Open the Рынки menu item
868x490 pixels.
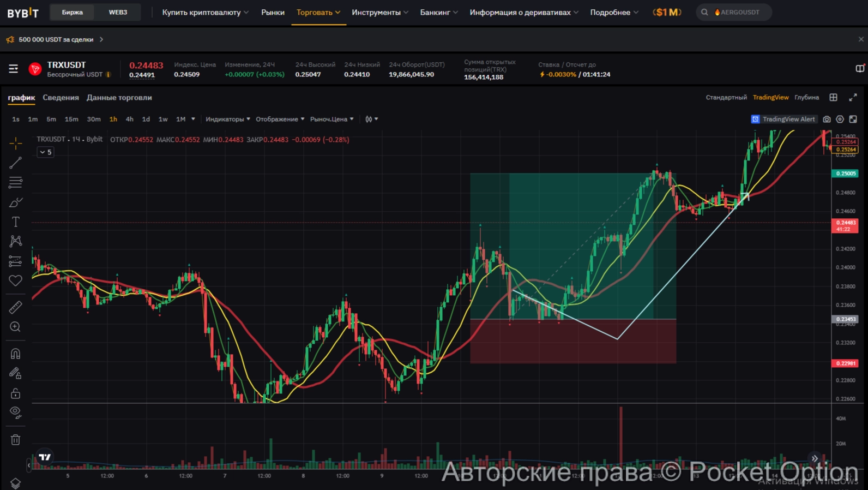tap(273, 12)
